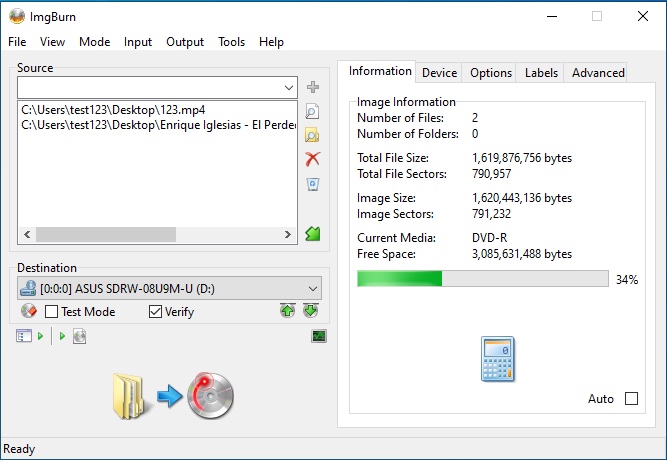Click the green down arrow load tray icon
The width and height of the screenshot is (667, 460).
pyautogui.click(x=311, y=311)
